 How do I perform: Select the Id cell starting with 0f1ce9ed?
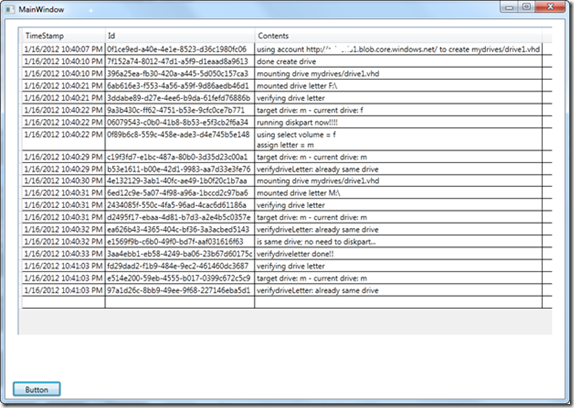coord(180,49)
